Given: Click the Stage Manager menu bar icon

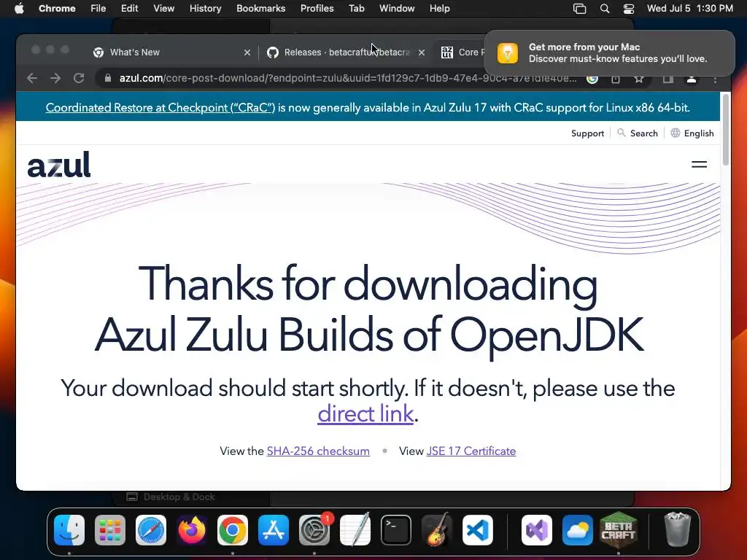Looking at the screenshot, I should tap(579, 8).
